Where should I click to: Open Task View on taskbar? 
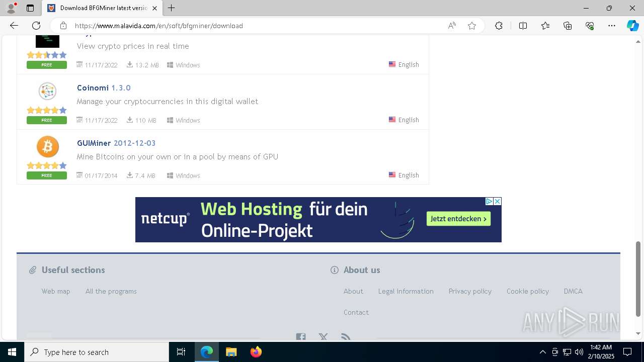click(181, 352)
